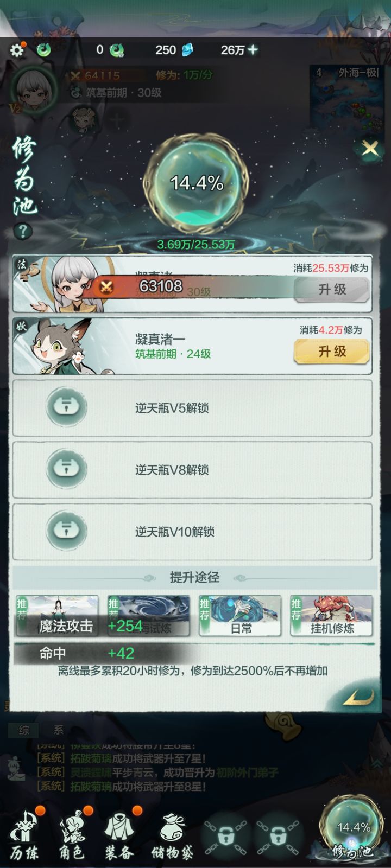Tap the plus icon beside 26万

click(x=253, y=50)
